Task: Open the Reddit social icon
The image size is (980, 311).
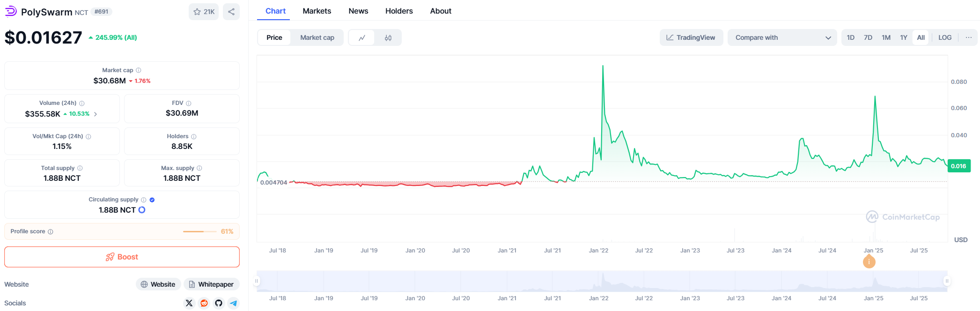Action: 204,303
